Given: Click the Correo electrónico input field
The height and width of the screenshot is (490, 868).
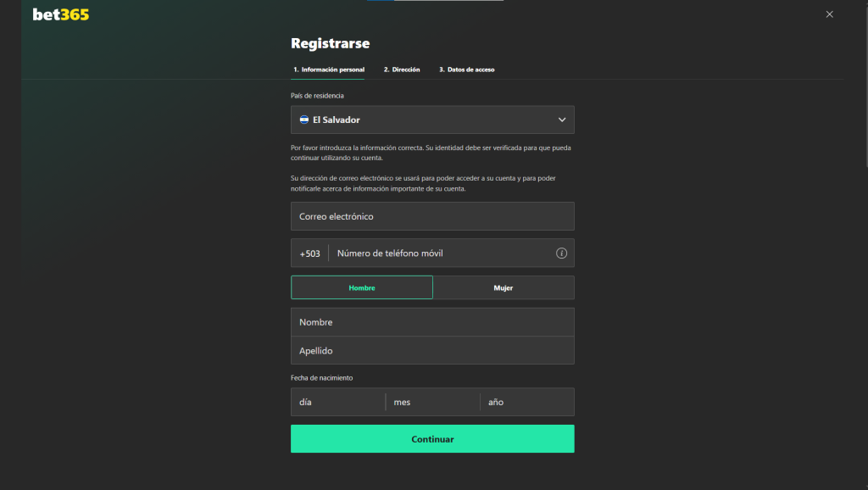Looking at the screenshot, I should tap(432, 216).
